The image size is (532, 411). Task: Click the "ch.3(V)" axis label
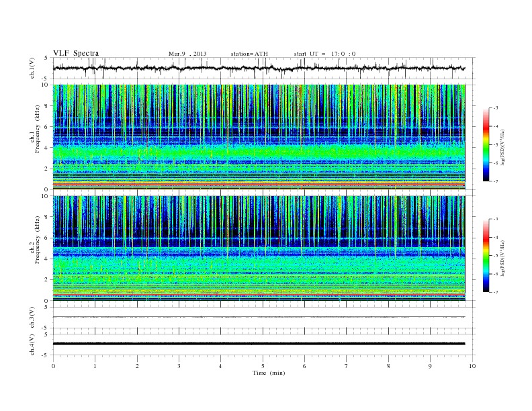[32, 318]
